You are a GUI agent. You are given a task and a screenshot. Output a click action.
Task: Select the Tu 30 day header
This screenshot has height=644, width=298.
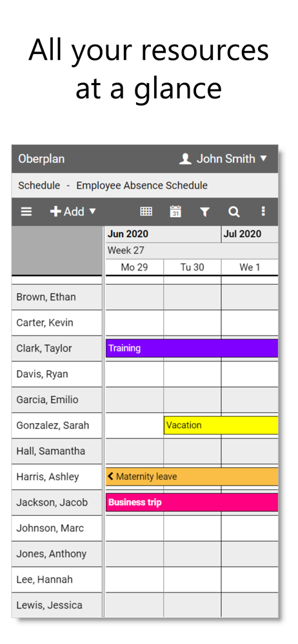tap(192, 267)
